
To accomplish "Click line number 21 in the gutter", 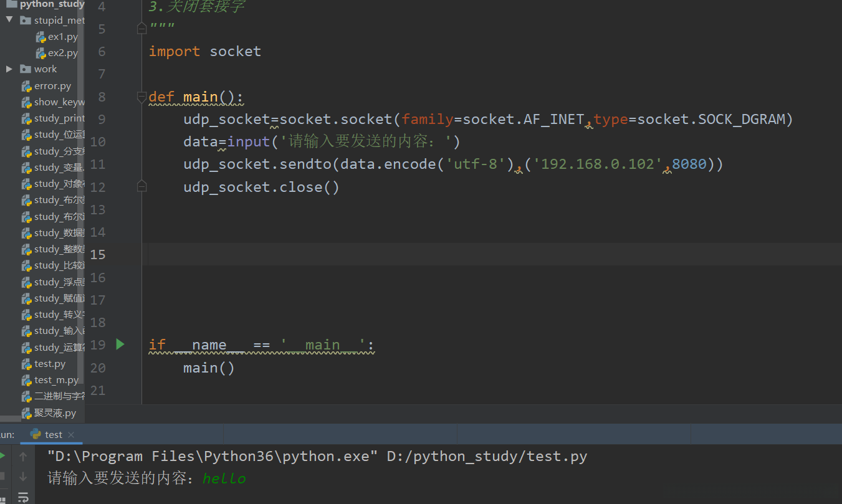I will [98, 391].
